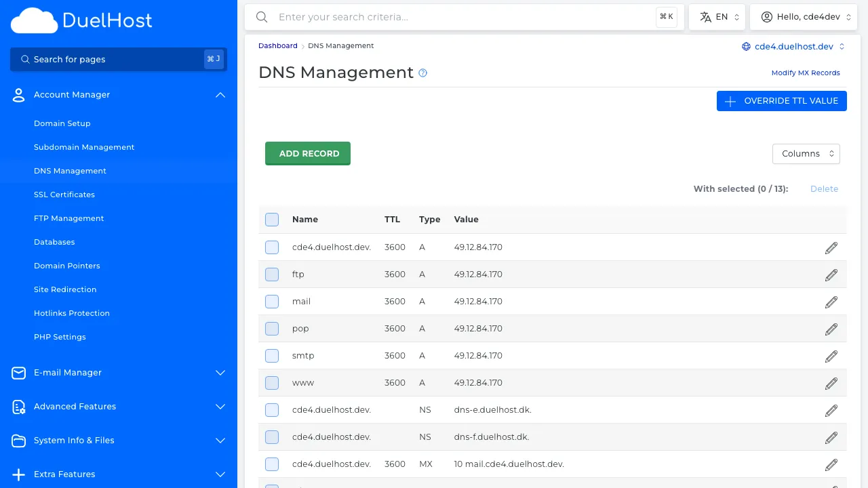Check the checkbox for the pop record

point(271,328)
